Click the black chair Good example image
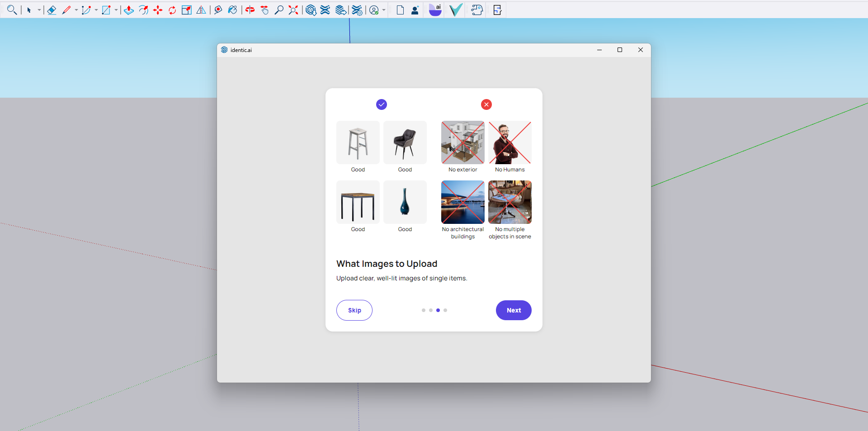Viewport: 868px width, 431px height. (x=405, y=142)
